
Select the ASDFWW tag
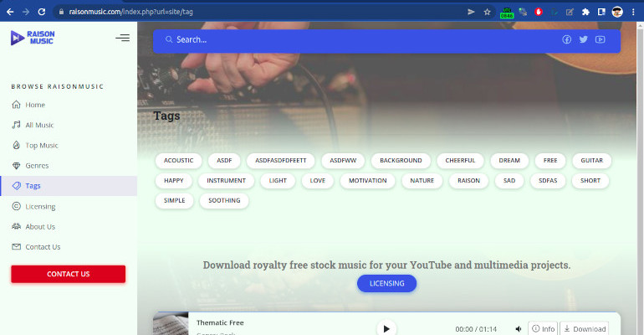(x=343, y=160)
